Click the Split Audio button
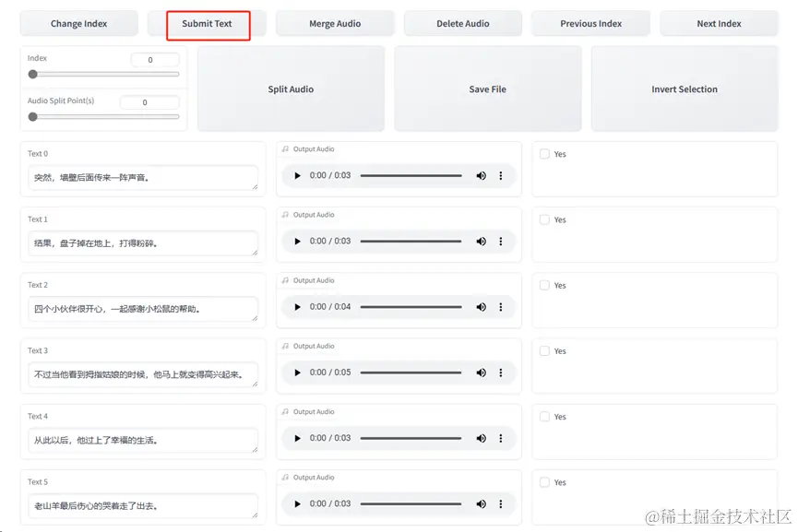This screenshot has width=798, height=532. point(291,89)
